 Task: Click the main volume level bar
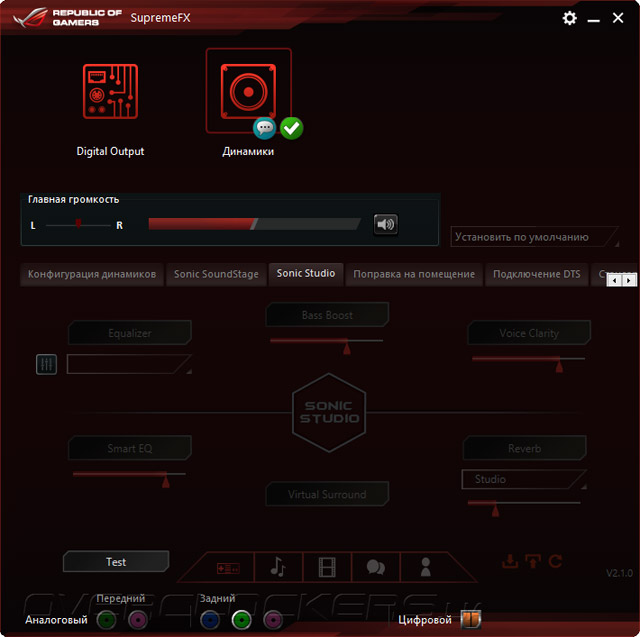[255, 224]
